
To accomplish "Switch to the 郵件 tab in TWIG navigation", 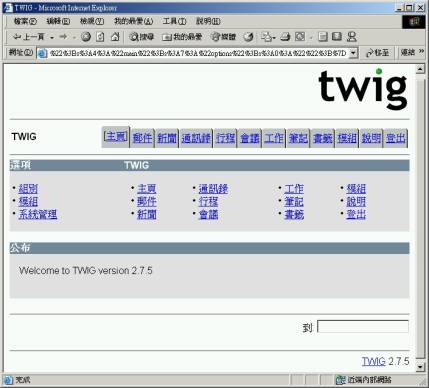I will pos(142,138).
